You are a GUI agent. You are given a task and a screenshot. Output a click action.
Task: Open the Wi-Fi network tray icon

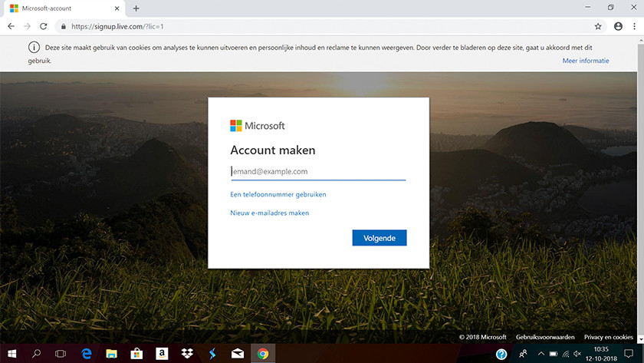coord(566,354)
